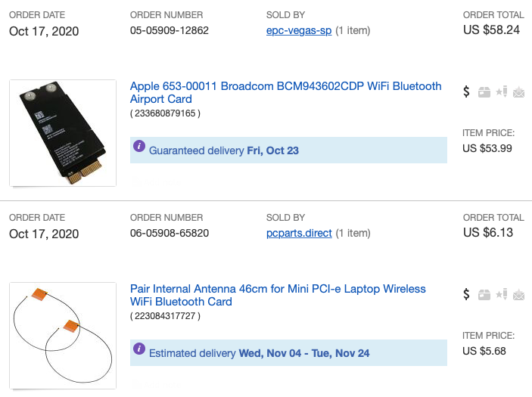This screenshot has width=532, height=397.
Task: Click the shipped package icon for Internal Antenna order
Action: click(484, 295)
